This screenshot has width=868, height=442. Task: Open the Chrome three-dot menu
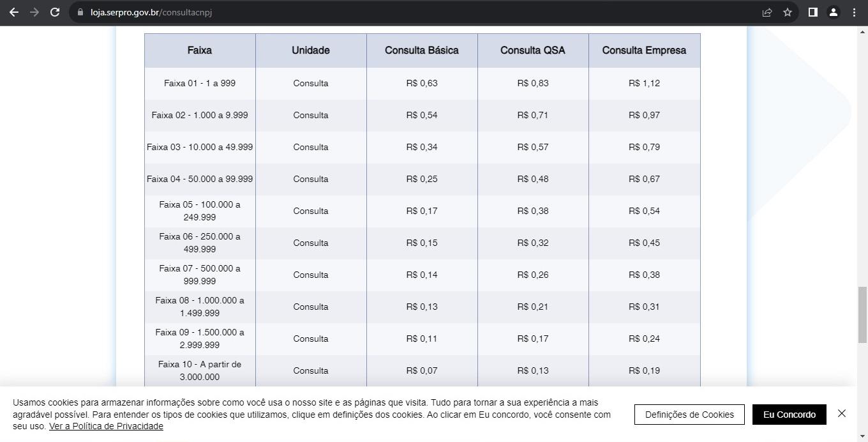click(x=854, y=12)
